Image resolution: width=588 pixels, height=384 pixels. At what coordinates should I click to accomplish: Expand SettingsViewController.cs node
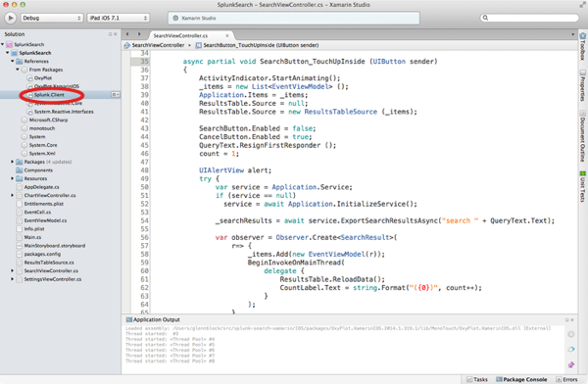pyautogui.click(x=13, y=279)
